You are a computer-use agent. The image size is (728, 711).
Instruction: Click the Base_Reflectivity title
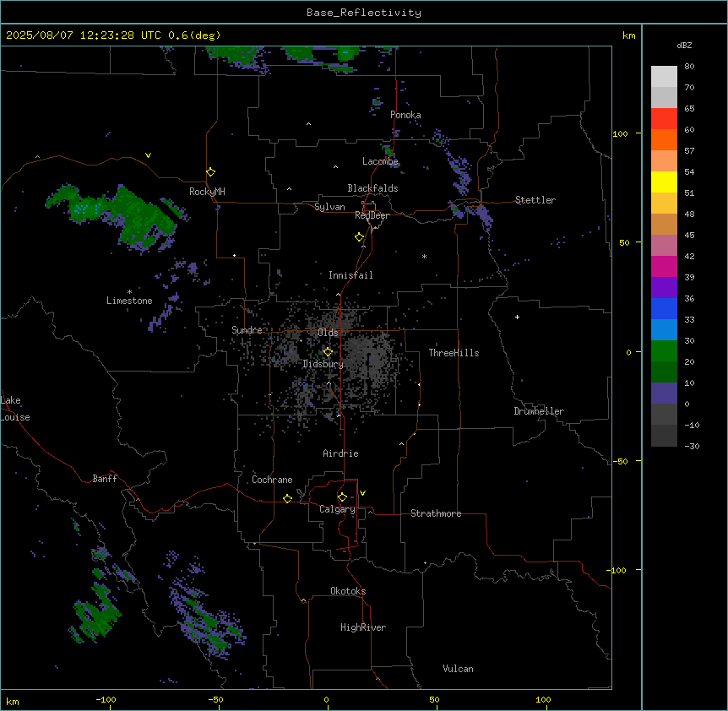pos(364,13)
